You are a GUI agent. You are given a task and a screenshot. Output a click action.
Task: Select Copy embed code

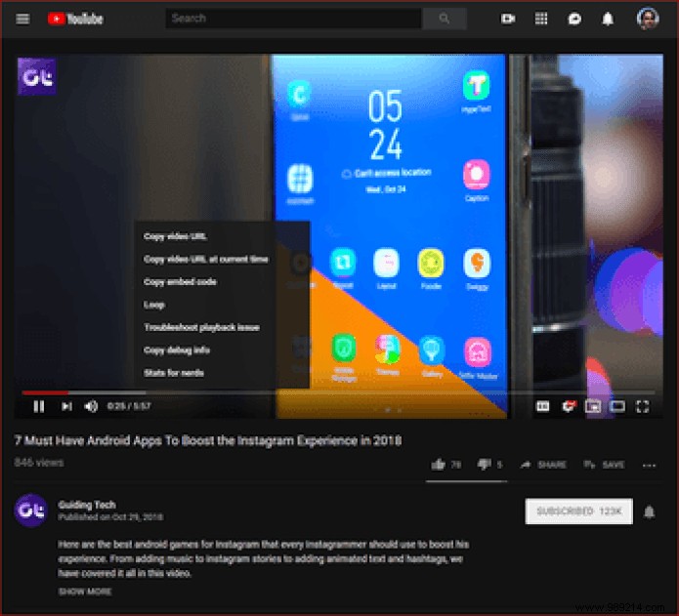coord(180,282)
